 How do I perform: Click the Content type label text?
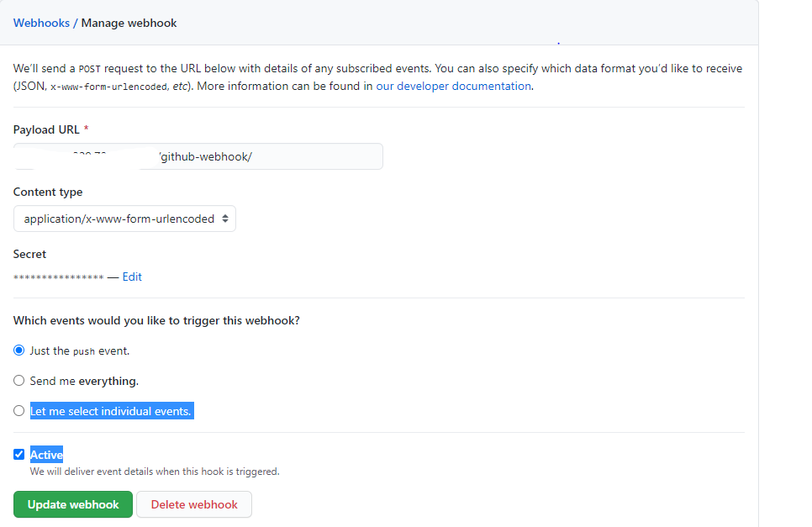[48, 192]
